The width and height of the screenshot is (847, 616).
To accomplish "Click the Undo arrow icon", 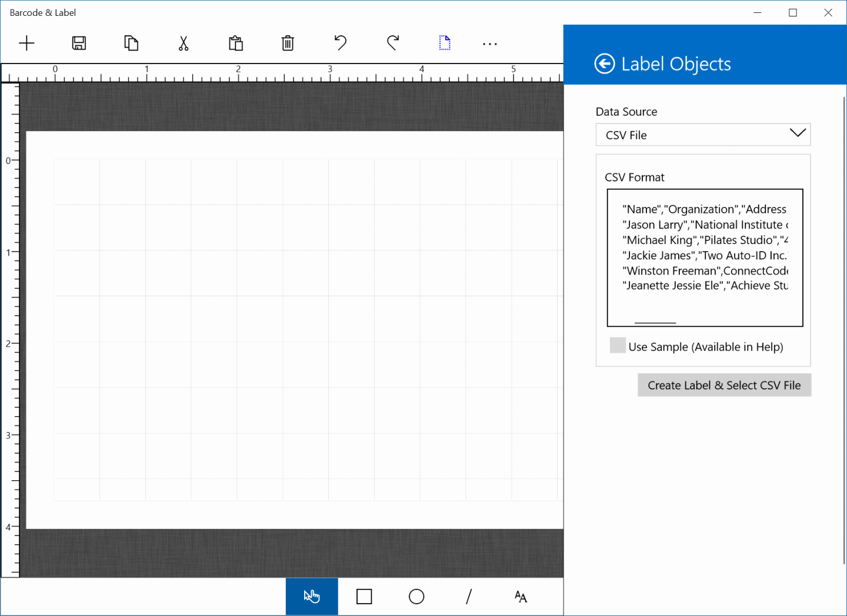I will tap(340, 42).
